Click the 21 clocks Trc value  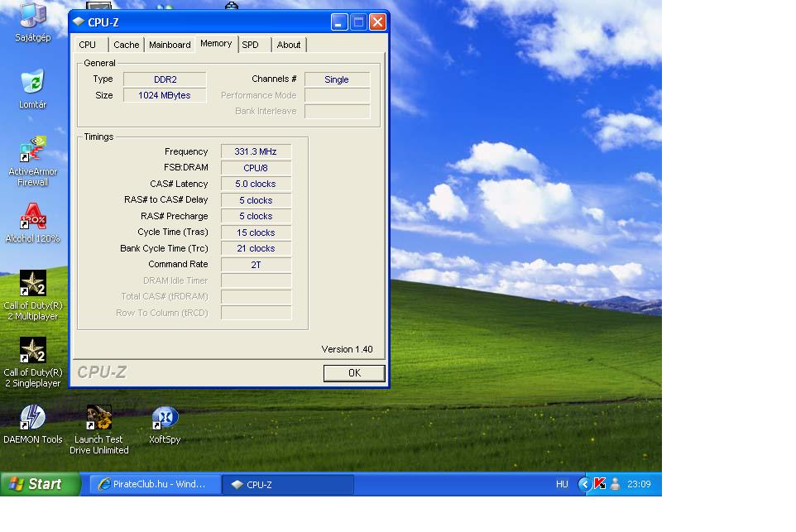pos(256,248)
